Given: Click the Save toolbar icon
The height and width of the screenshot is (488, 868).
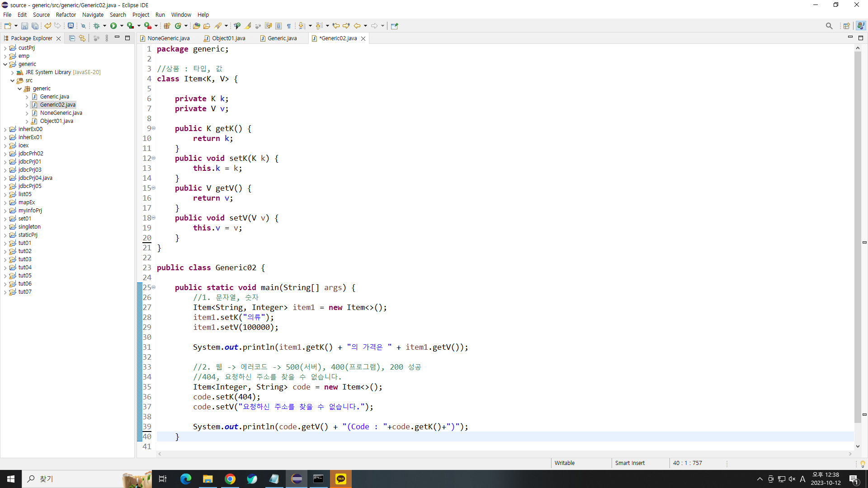Looking at the screenshot, I should click(x=24, y=26).
